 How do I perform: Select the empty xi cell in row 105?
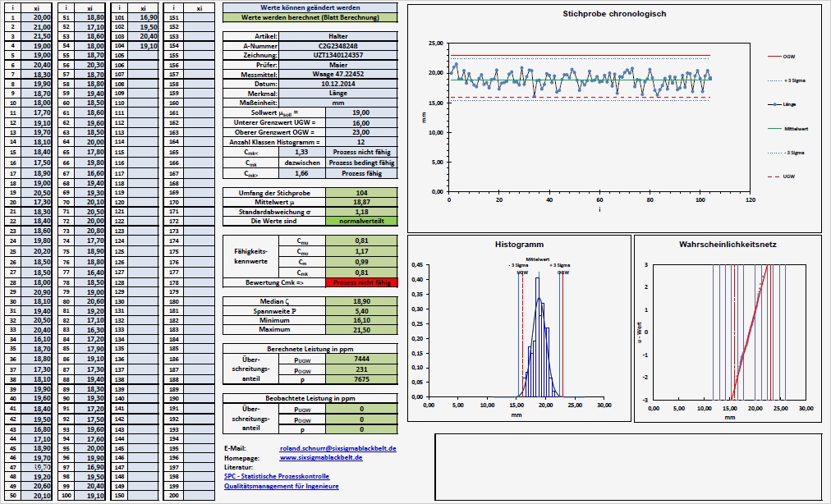tap(143, 55)
